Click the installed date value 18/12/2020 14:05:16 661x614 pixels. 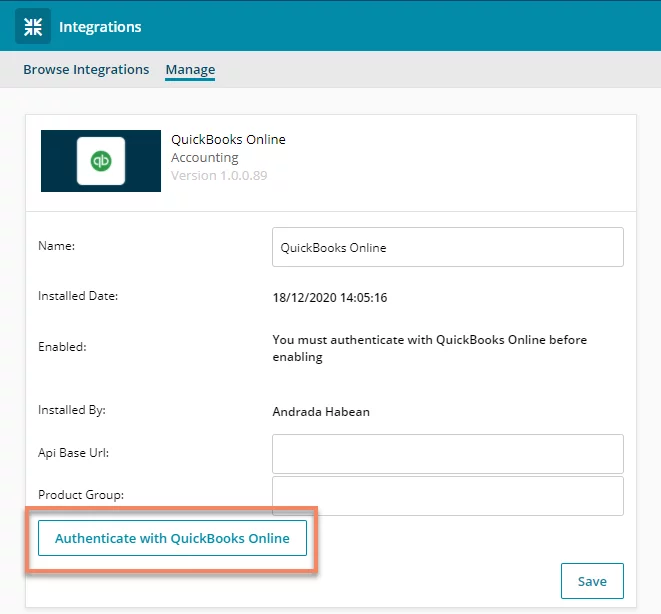(330, 298)
